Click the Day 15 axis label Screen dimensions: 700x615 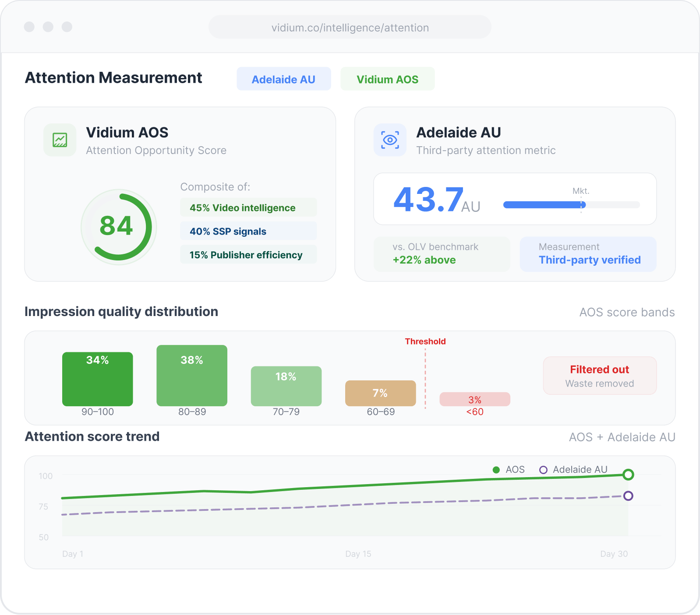point(358,554)
